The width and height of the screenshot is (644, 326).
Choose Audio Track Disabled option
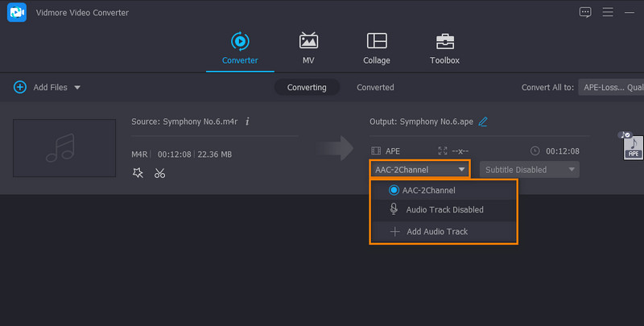click(444, 209)
